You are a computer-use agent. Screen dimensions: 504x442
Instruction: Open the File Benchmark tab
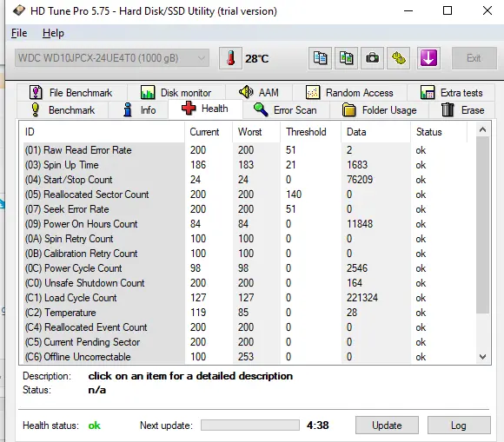tap(71, 93)
